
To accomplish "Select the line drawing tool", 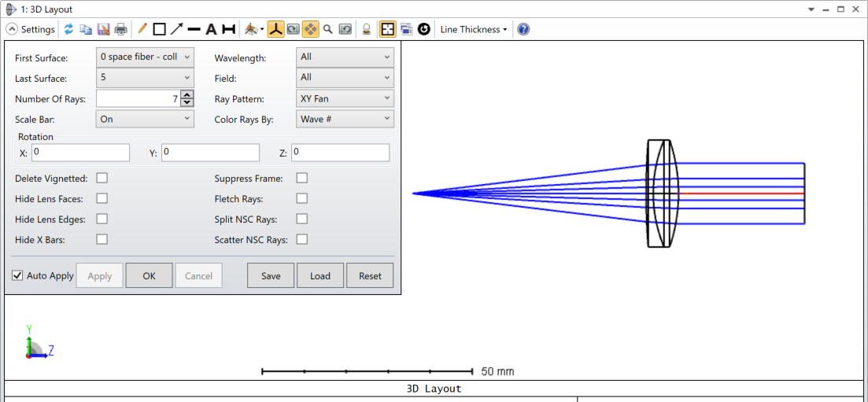I will coord(194,29).
